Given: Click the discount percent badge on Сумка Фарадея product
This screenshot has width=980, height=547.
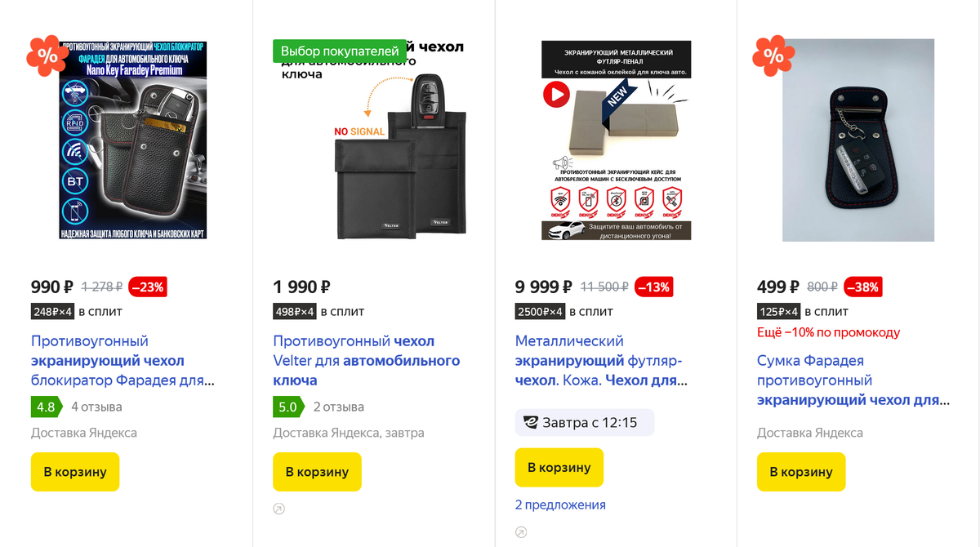Looking at the screenshot, I should point(773,56).
